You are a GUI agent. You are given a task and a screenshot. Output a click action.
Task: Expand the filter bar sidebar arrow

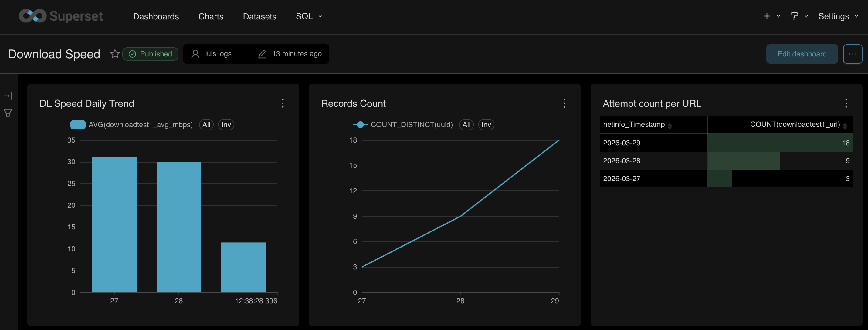click(x=8, y=96)
